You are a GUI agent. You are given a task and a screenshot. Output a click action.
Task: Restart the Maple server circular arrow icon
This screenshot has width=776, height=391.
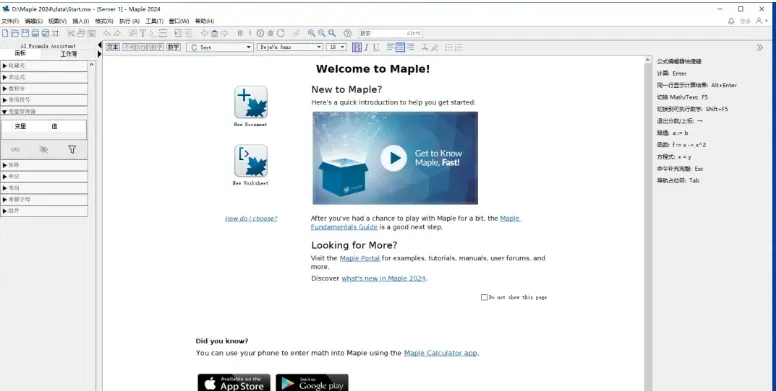[281, 33]
